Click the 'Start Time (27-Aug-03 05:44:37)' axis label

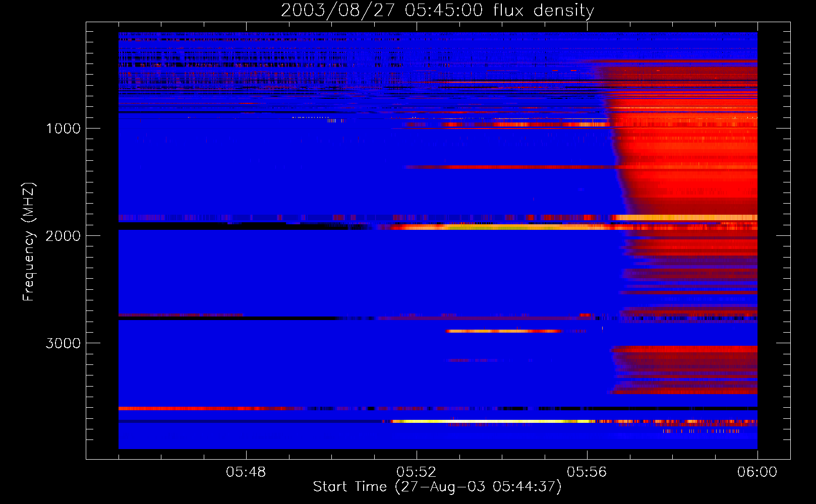click(x=437, y=487)
